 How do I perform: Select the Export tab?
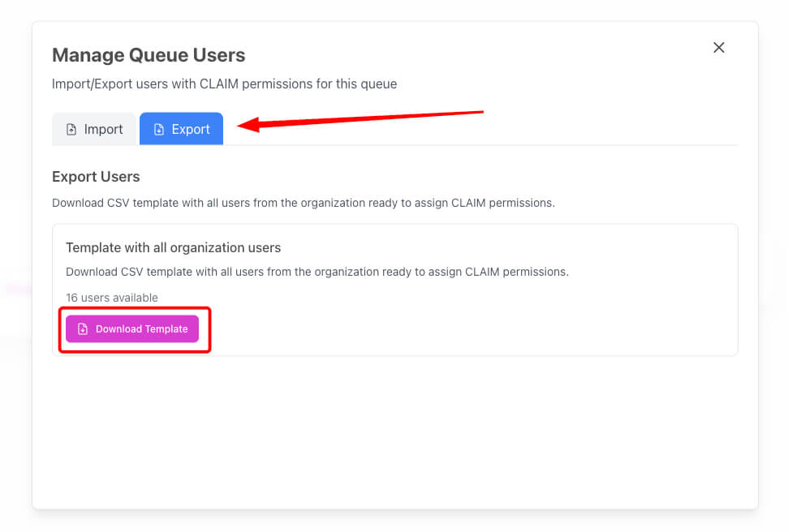pos(181,129)
